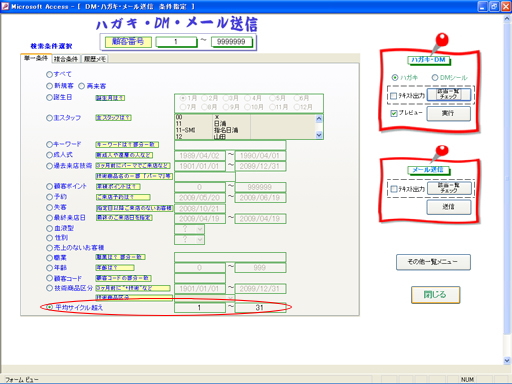Select the 予約 radio button
The height and width of the screenshot is (384, 512).
point(49,197)
